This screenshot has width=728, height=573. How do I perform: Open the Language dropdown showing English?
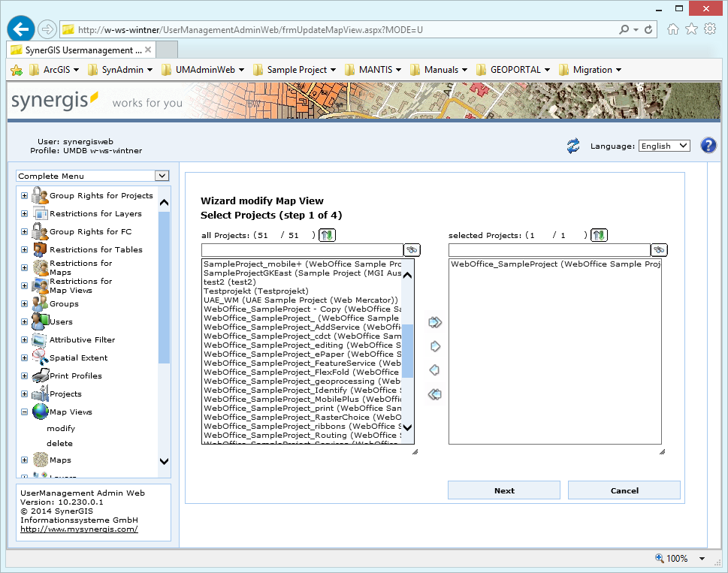pos(663,146)
